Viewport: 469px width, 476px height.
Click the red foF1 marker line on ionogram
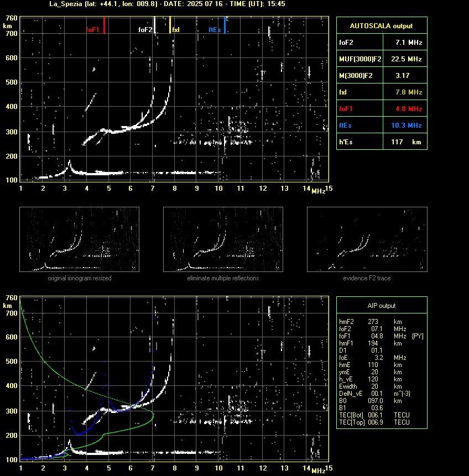point(104,25)
